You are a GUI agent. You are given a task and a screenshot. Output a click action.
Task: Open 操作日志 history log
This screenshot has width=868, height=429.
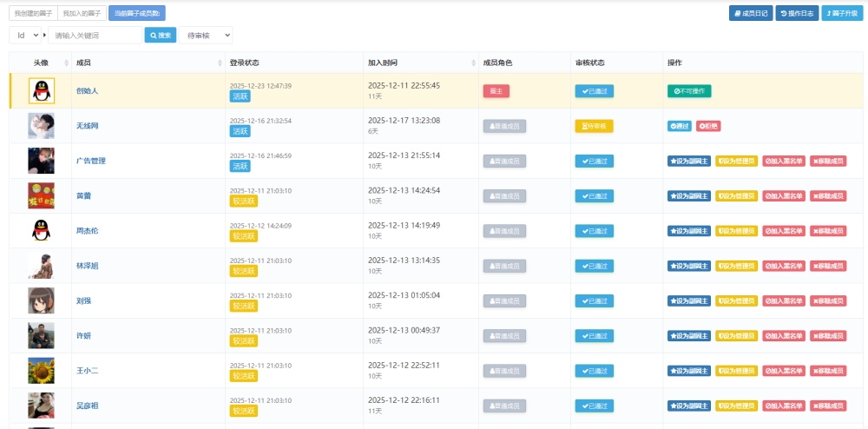[x=796, y=13]
